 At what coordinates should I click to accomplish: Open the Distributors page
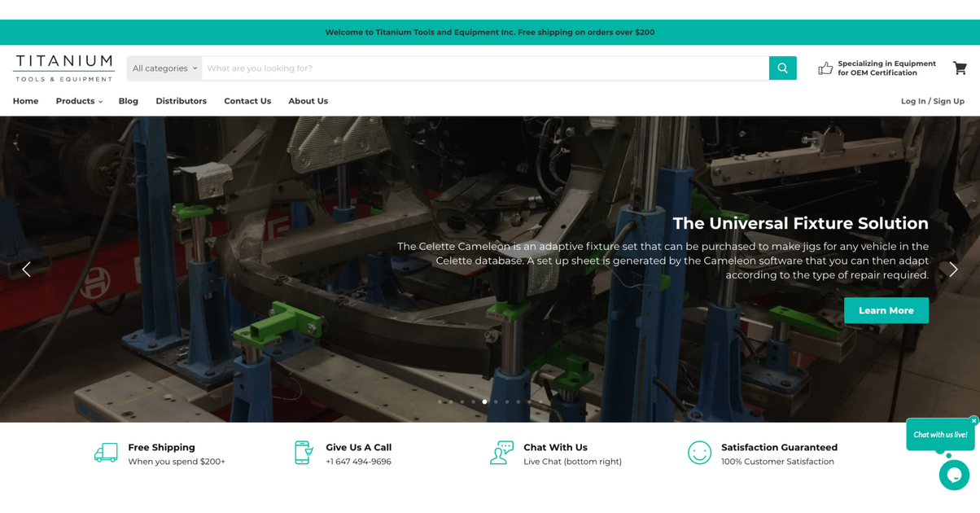tap(181, 101)
